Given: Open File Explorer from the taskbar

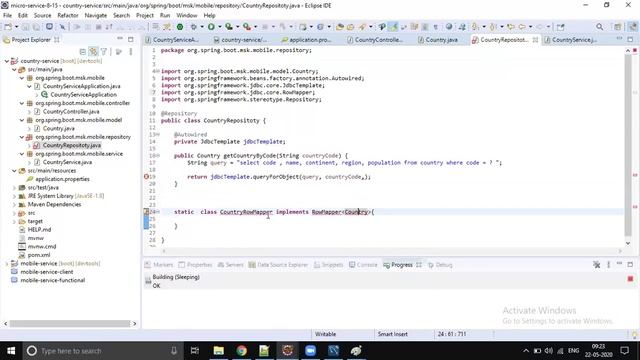Looking at the screenshot, I should (218, 351).
